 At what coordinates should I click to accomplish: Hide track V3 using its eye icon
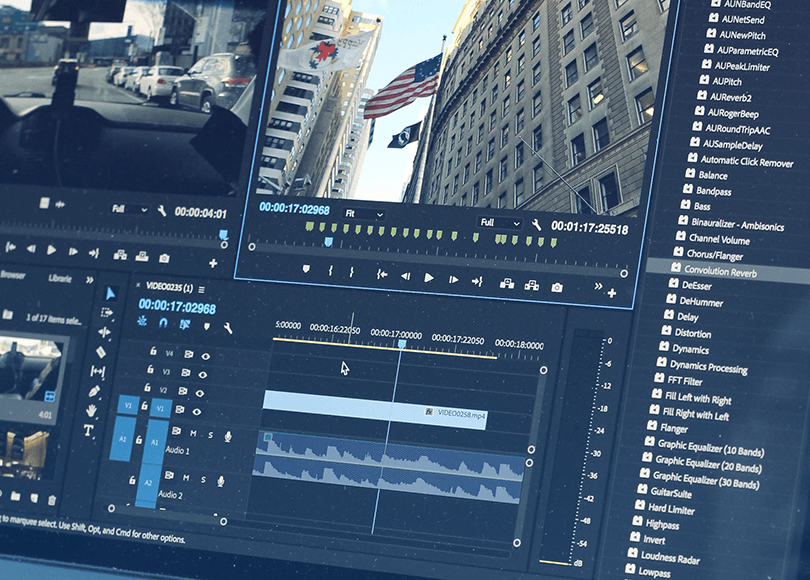[x=202, y=374]
